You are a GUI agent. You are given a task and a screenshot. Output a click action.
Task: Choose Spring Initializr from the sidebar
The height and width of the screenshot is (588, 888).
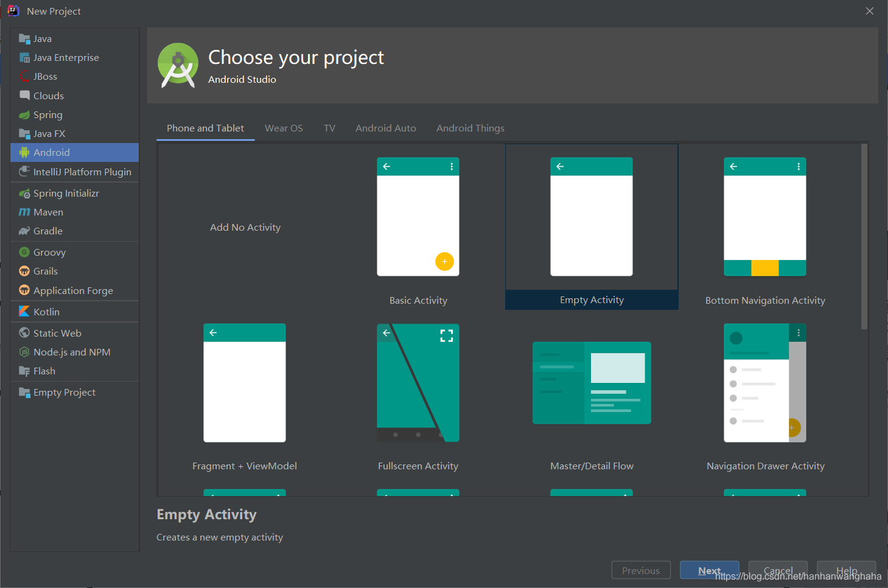tap(66, 193)
